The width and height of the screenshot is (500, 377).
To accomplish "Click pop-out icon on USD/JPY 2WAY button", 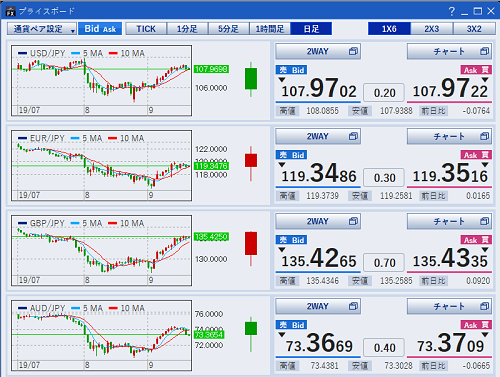I will 353,51.
